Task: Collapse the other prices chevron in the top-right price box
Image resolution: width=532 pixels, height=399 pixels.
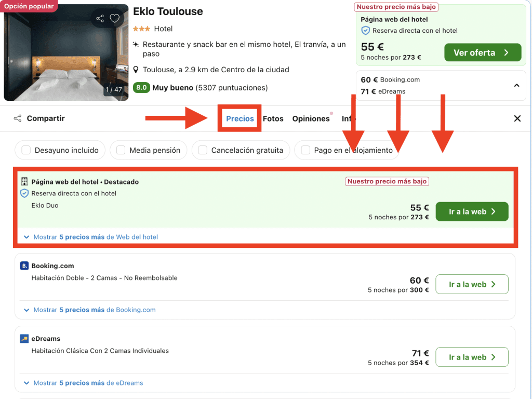Action: pyautogui.click(x=516, y=85)
